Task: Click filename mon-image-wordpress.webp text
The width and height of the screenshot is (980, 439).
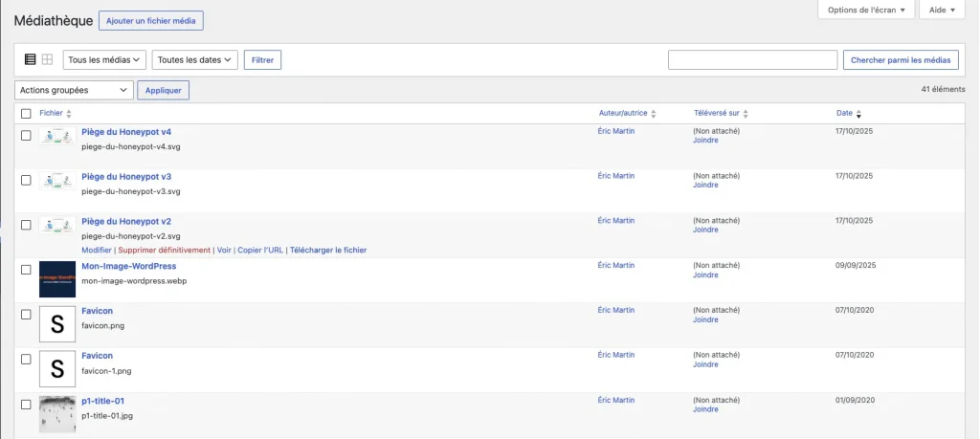Action: [x=134, y=281]
